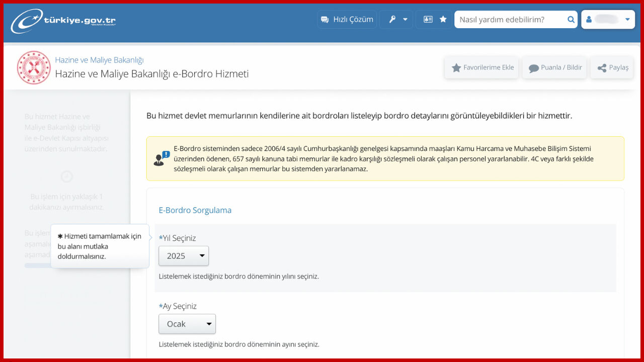Click the search magnifier icon
This screenshot has width=644, height=362.
click(571, 19)
